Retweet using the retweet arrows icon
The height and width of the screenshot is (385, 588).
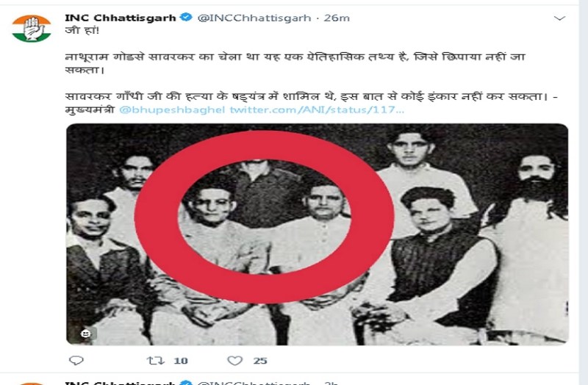click(155, 360)
